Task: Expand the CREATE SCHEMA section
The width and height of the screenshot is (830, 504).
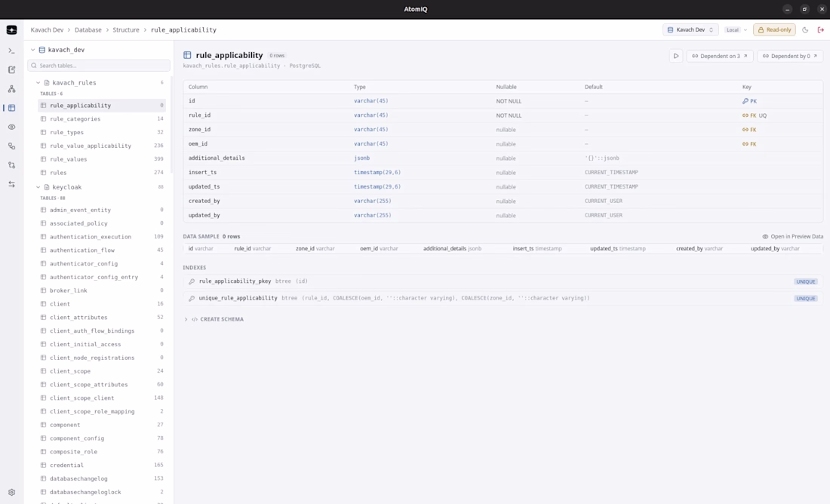Action: 214,319
